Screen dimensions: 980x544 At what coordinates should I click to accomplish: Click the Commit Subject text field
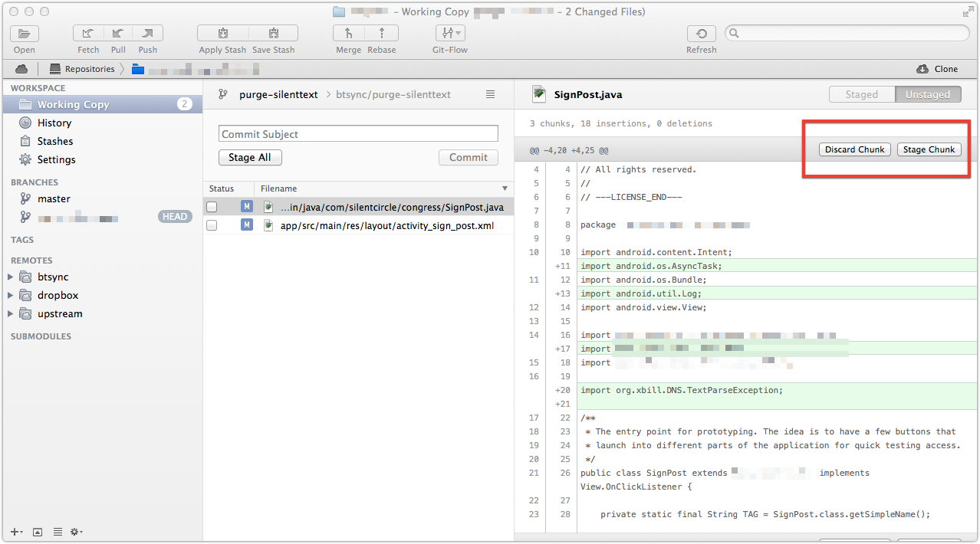[358, 134]
